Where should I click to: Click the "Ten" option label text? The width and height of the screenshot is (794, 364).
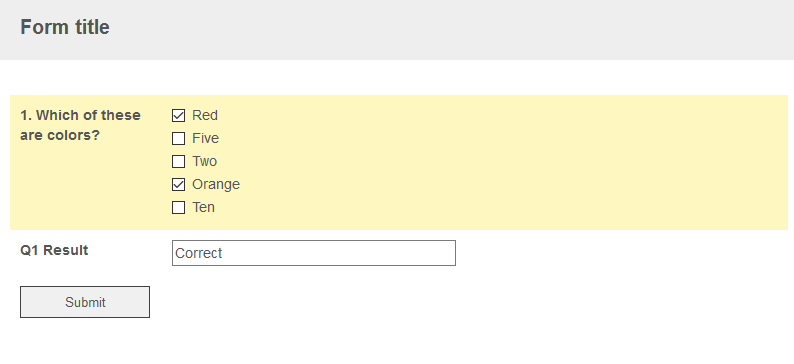pos(204,208)
